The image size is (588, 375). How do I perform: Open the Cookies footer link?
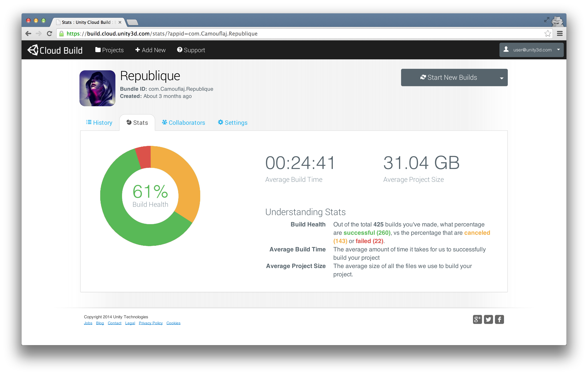173,323
